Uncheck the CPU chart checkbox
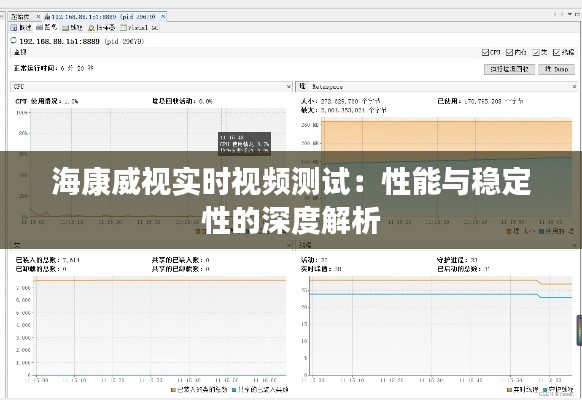This screenshot has width=582, height=400. click(485, 52)
